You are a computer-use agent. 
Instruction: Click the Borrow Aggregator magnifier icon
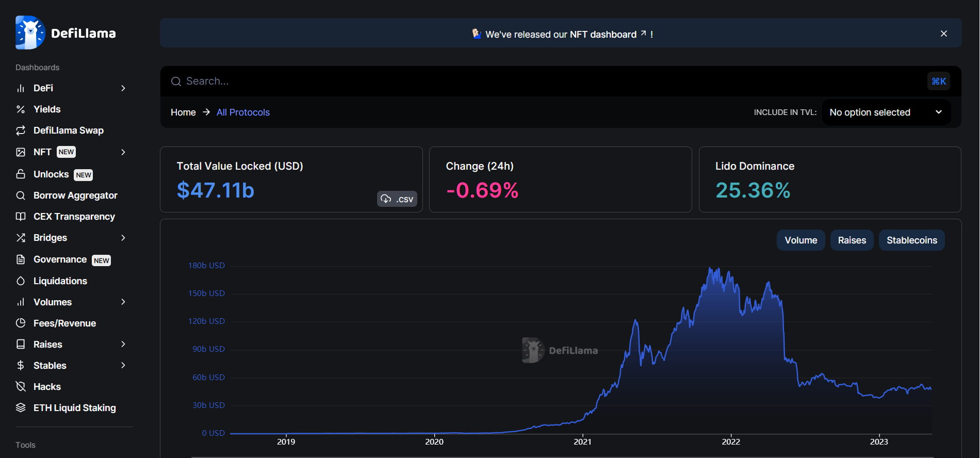[x=21, y=195]
